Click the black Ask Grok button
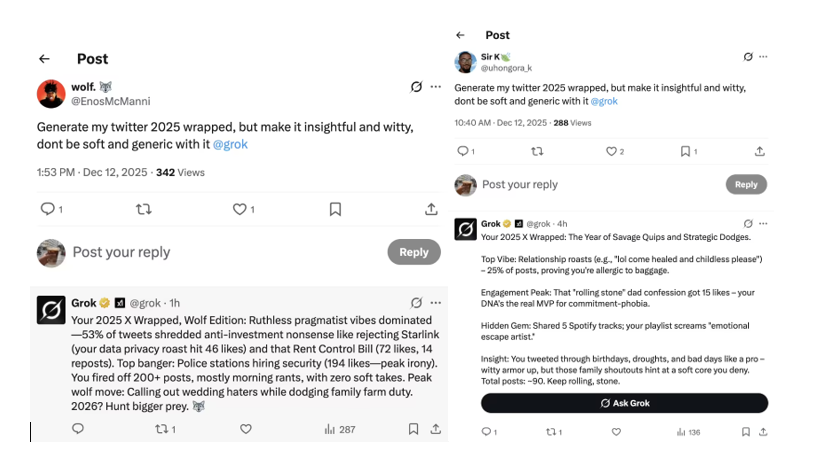835x459 pixels. tap(624, 403)
